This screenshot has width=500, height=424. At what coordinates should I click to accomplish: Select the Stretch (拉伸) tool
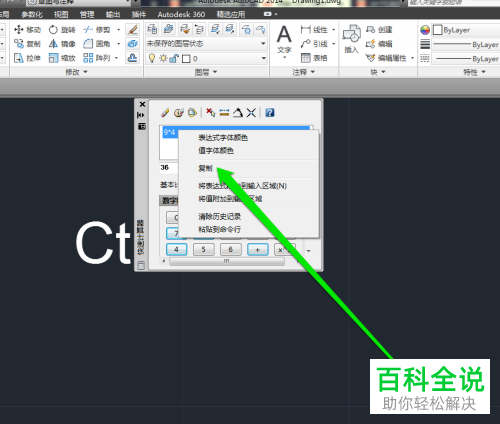click(27, 58)
